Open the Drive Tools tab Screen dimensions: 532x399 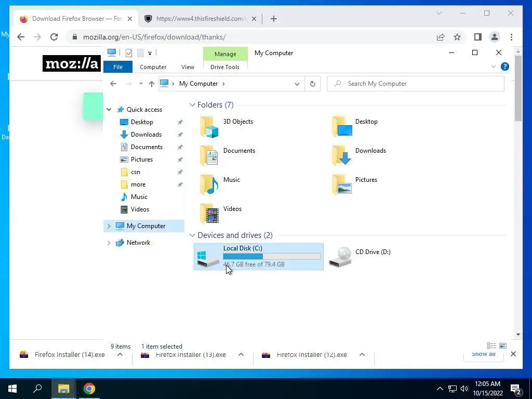pyautogui.click(x=225, y=67)
